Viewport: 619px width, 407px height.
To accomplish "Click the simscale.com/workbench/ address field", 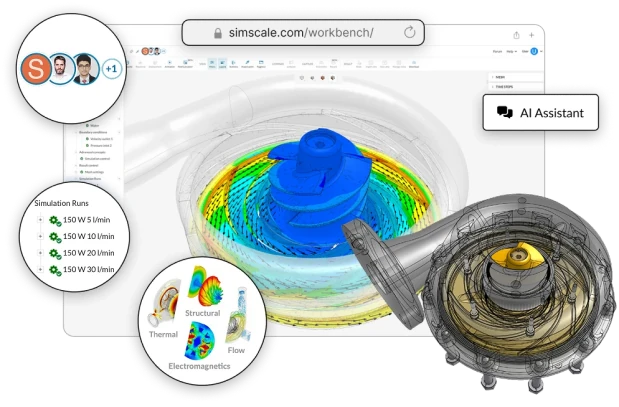I will pos(303,32).
